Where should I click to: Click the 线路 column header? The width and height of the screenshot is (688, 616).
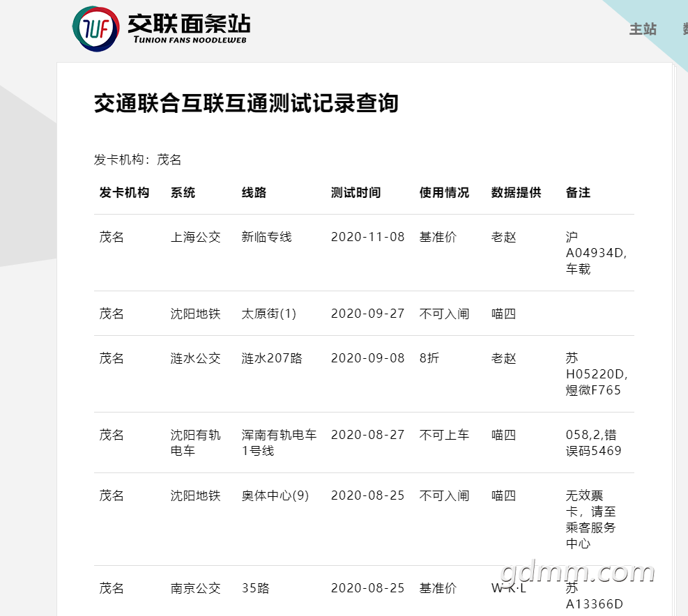[254, 193]
